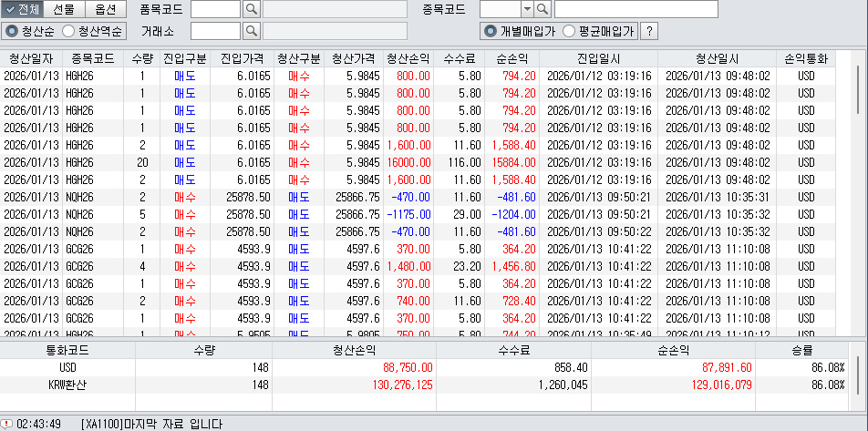This screenshot has height=431, width=868.
Task: Click the status bar time 02:43:49
Action: pos(38,425)
